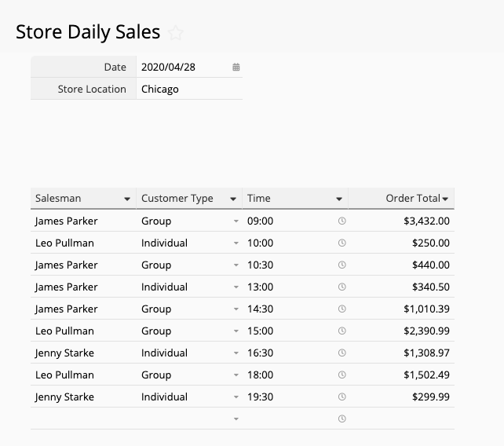Open the calendar picker for Date
This screenshot has height=446, width=504.
pyautogui.click(x=236, y=67)
